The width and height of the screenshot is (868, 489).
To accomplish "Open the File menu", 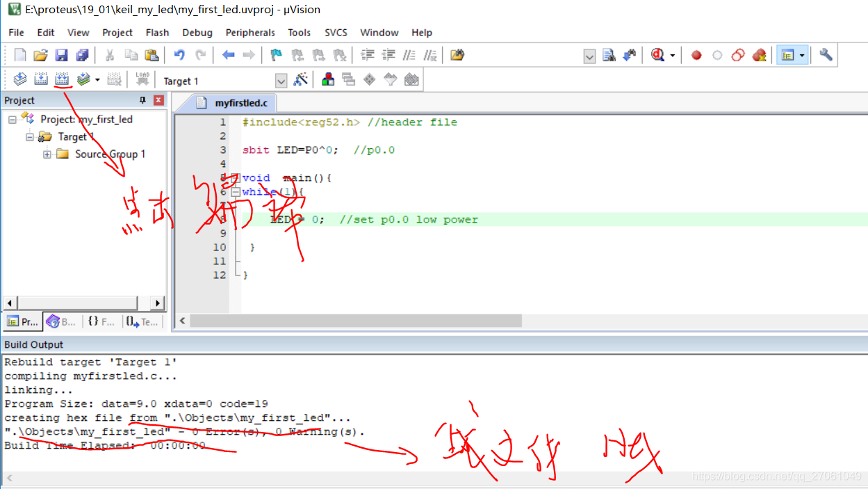I will click(x=16, y=33).
